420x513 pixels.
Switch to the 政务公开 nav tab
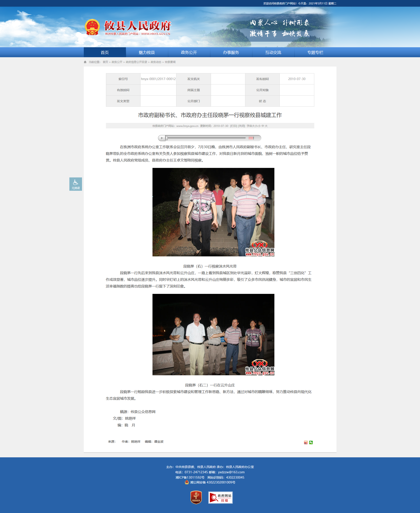point(189,52)
